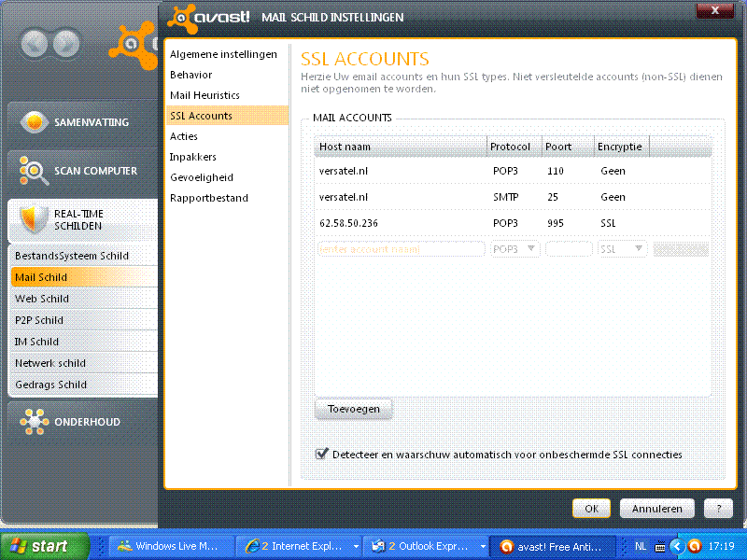Click the SSL encryption value for 62.58.50.236

[608, 223]
